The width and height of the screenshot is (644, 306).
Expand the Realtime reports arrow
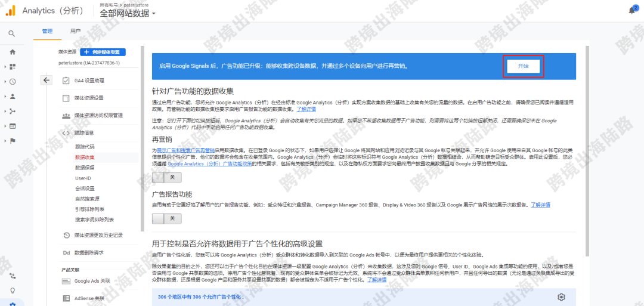5,81
